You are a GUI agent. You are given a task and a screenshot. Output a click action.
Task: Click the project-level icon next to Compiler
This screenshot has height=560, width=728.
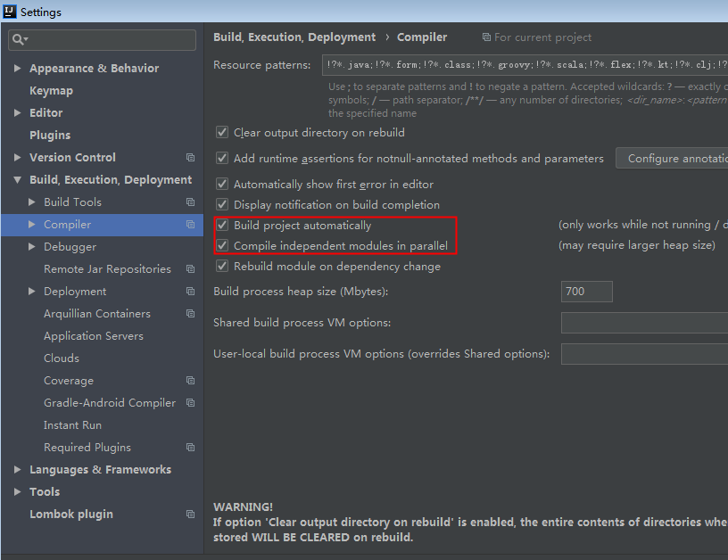click(189, 224)
